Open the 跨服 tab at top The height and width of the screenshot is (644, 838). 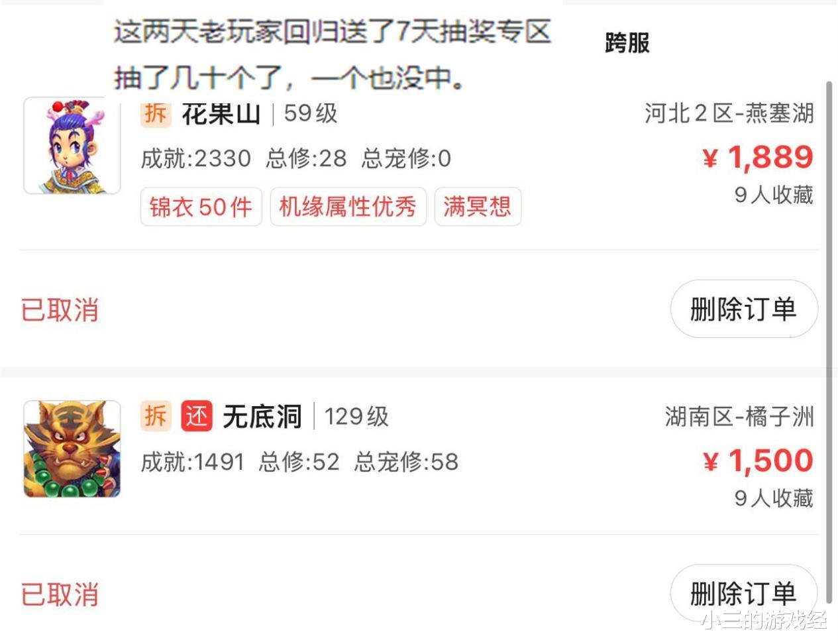pyautogui.click(x=627, y=43)
